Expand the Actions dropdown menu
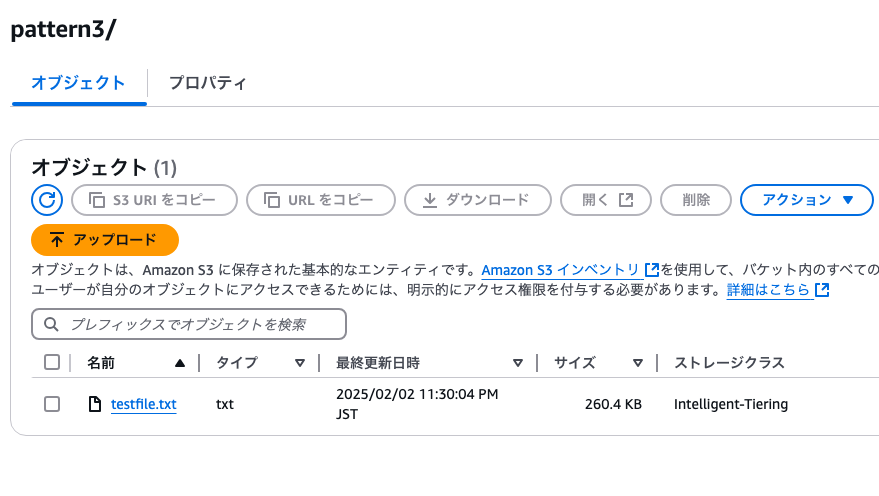Viewport: 879px width, 496px height. 807,200
